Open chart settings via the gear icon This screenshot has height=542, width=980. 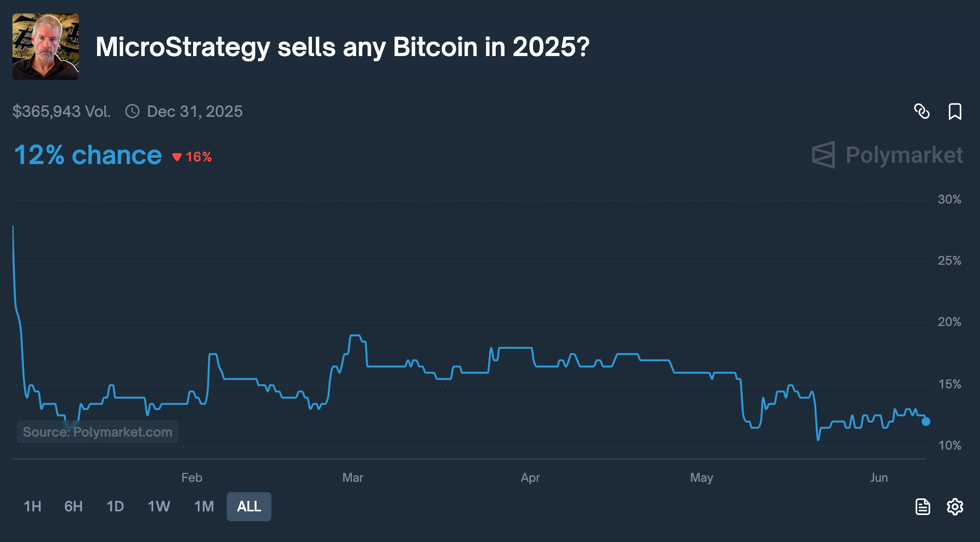pyautogui.click(x=956, y=507)
